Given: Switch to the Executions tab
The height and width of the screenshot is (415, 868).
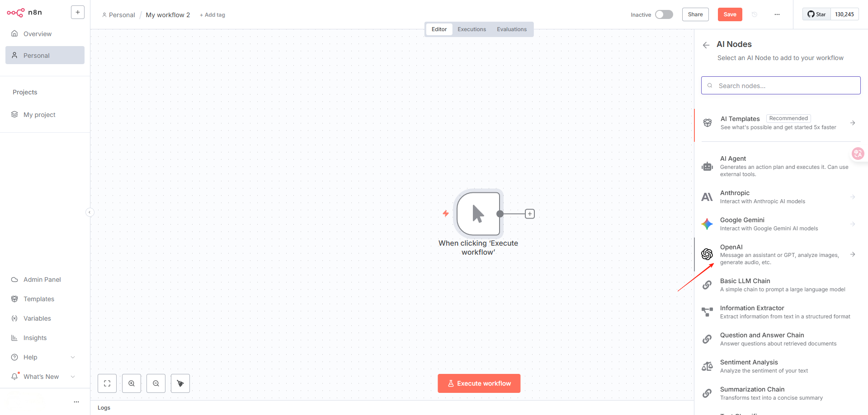Looking at the screenshot, I should 472,29.
